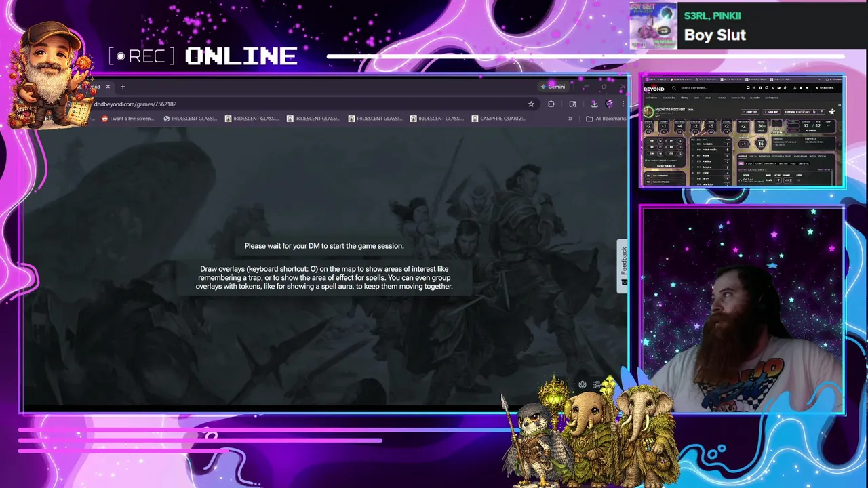
Task: Open the Feedback side tab
Action: [x=623, y=266]
